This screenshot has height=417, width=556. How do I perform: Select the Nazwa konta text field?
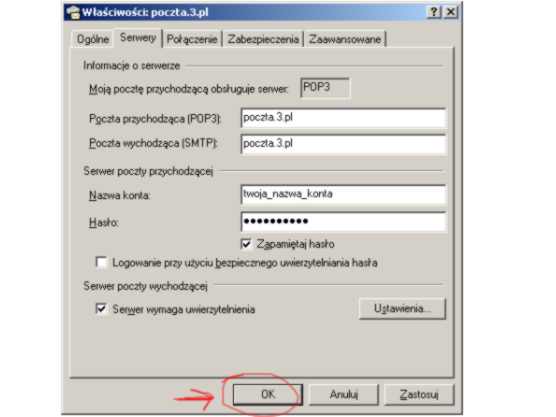343,195
